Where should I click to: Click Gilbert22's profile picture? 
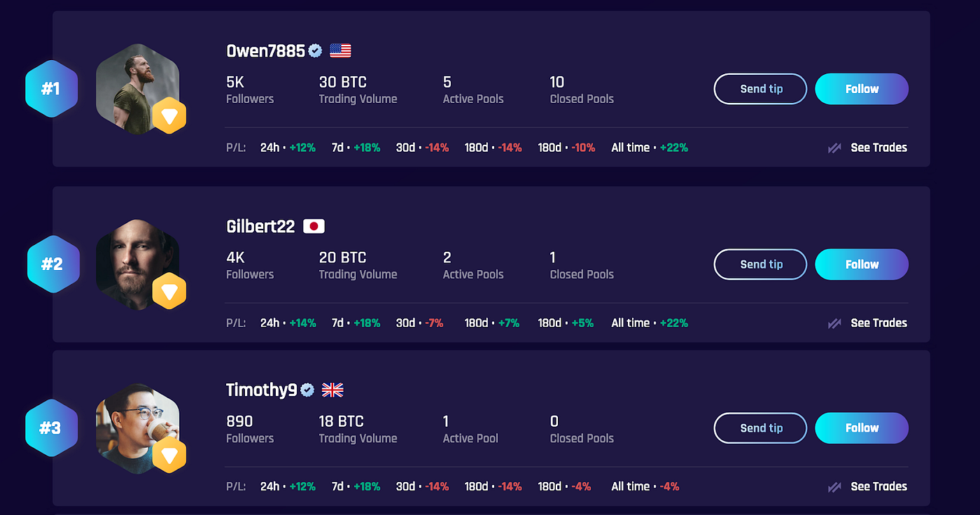139,264
